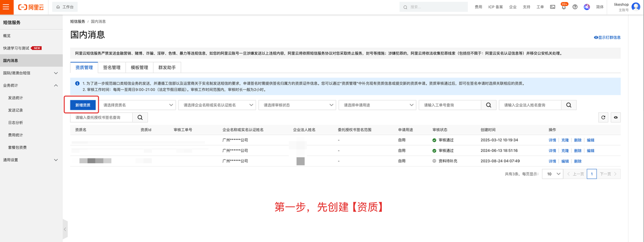This screenshot has height=242, width=644.
Task: Open the 工作台 home button
Action: [x=65, y=7]
